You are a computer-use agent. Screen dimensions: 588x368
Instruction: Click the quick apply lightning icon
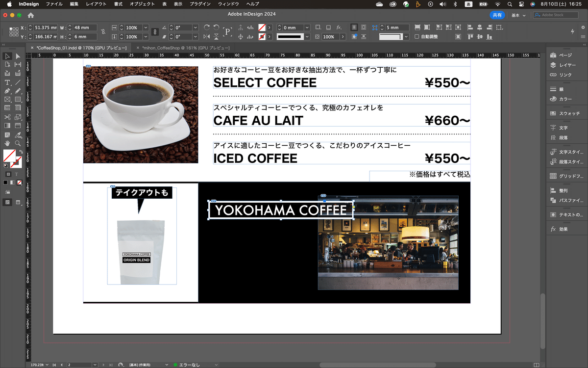[x=572, y=31]
